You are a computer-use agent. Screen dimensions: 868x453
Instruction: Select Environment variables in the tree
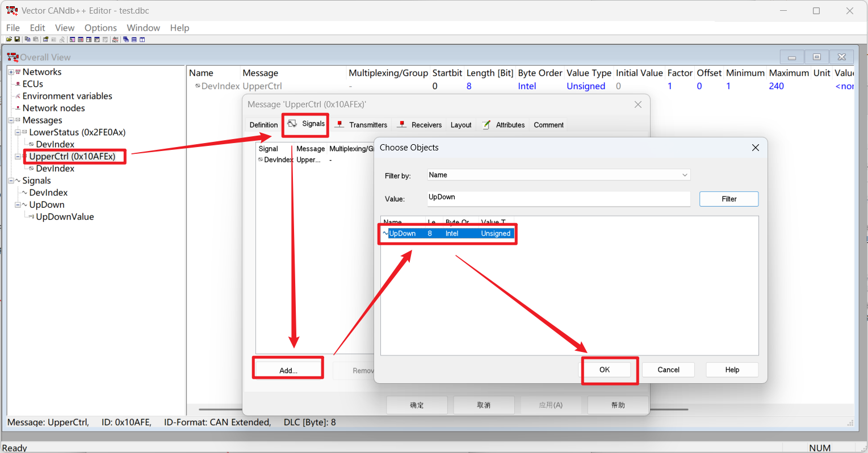[x=67, y=96]
